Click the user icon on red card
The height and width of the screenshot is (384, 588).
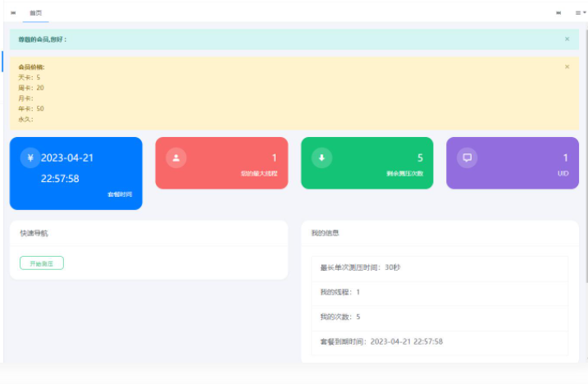pyautogui.click(x=175, y=158)
